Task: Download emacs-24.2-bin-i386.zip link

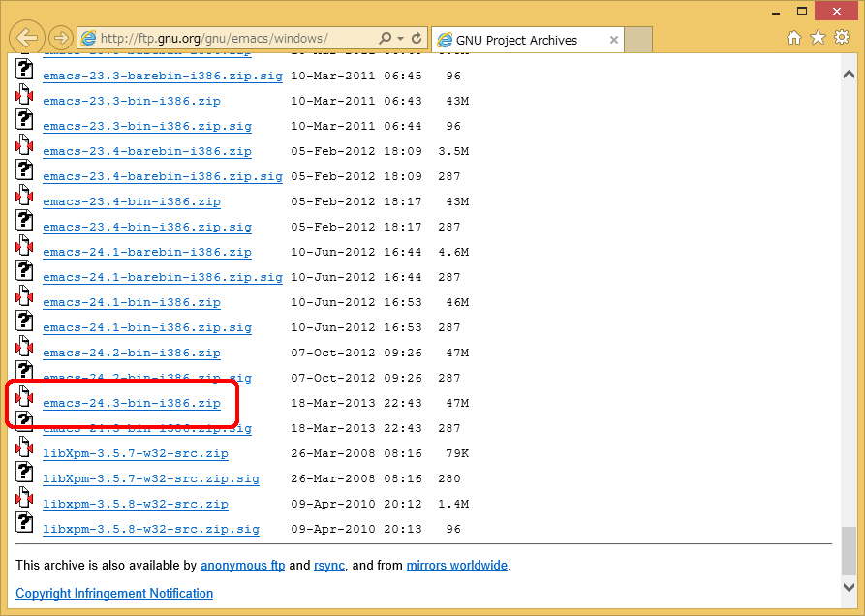Action: [132, 353]
